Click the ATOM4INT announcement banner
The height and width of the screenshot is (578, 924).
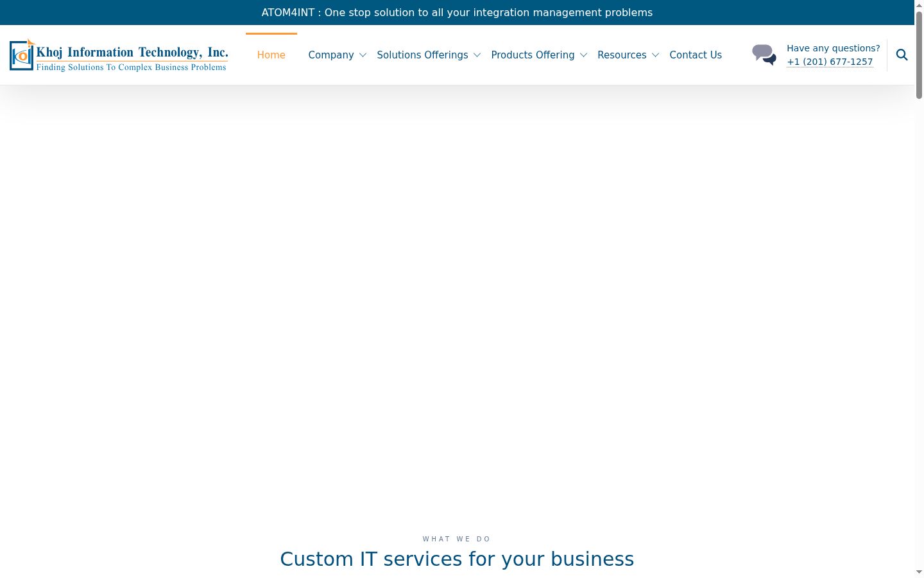click(x=457, y=12)
